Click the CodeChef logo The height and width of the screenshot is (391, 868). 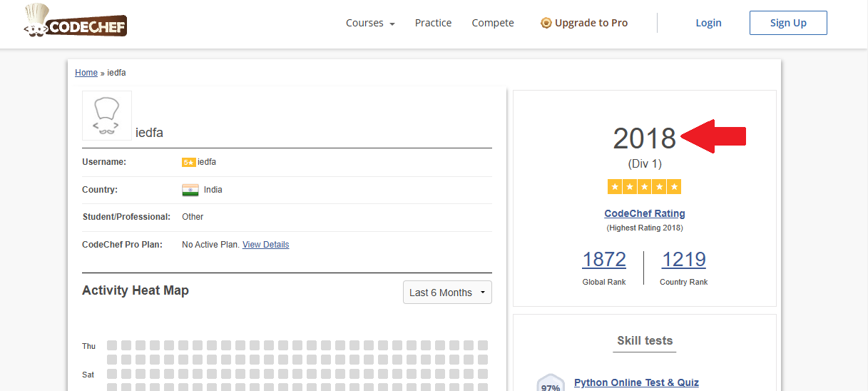[x=75, y=21]
